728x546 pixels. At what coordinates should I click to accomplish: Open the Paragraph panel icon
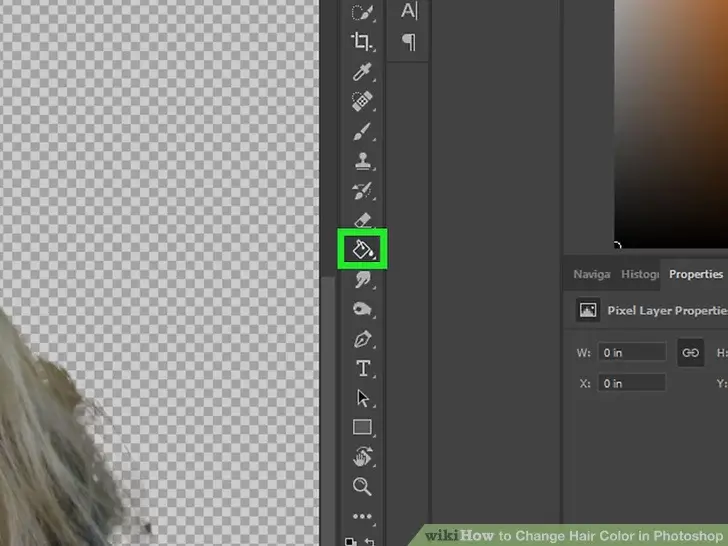(x=408, y=42)
